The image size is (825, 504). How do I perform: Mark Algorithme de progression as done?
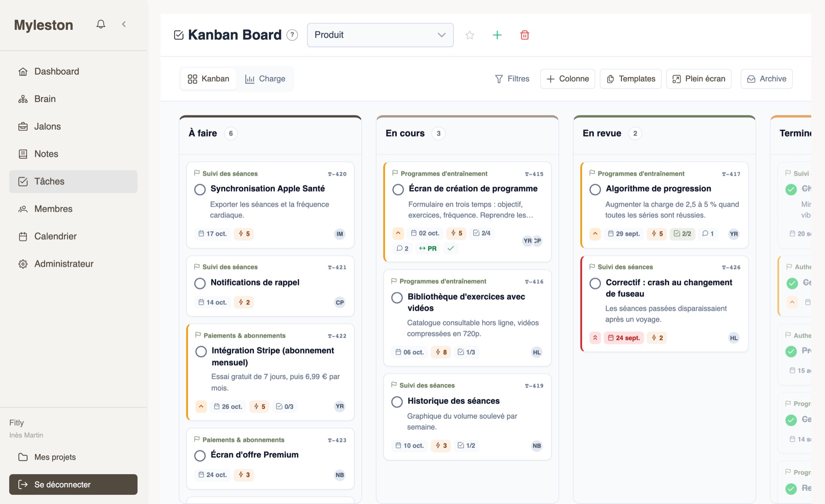click(595, 190)
